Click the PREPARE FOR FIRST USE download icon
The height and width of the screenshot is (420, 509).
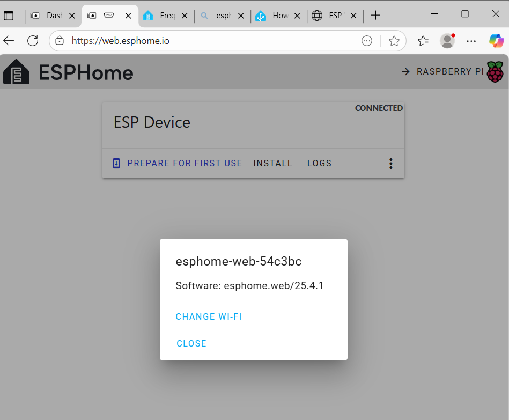coord(116,163)
